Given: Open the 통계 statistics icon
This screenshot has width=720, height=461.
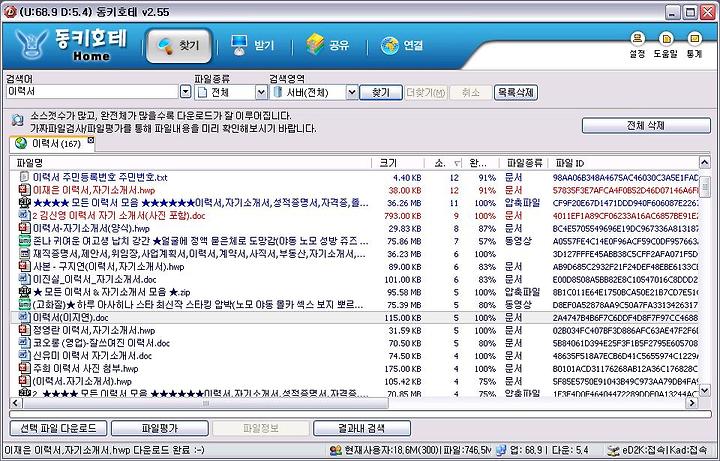Looking at the screenshot, I should click(694, 45).
